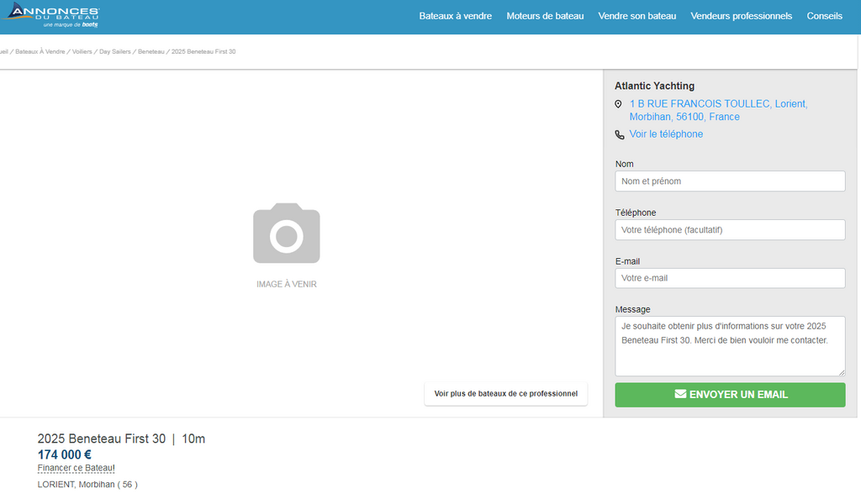Screen dimensions: 861x504
Task: Click the location pin icon beside the address
Action: click(618, 104)
